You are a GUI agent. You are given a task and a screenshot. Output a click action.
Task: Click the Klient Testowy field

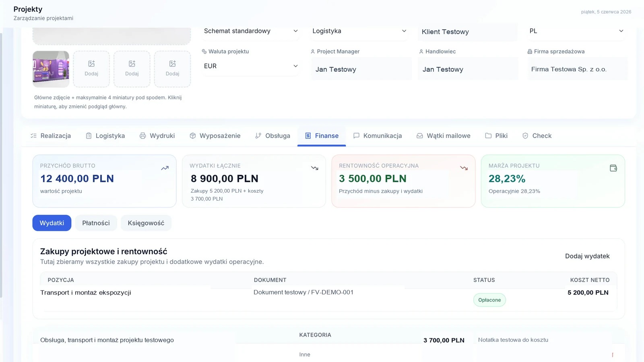pos(467,32)
